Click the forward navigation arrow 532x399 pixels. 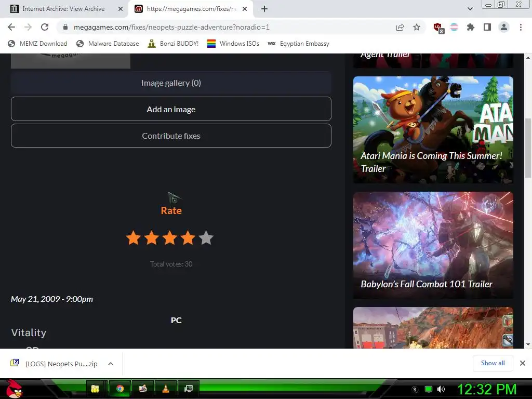[28, 27]
